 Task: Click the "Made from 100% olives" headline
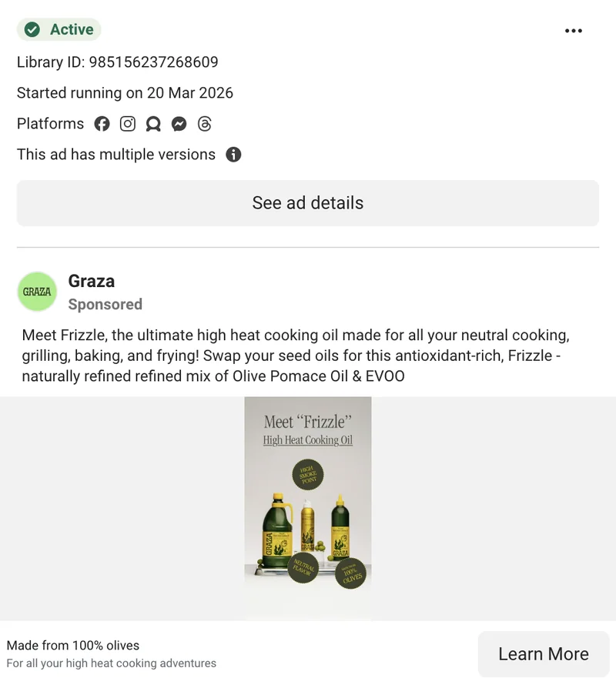coord(73,646)
